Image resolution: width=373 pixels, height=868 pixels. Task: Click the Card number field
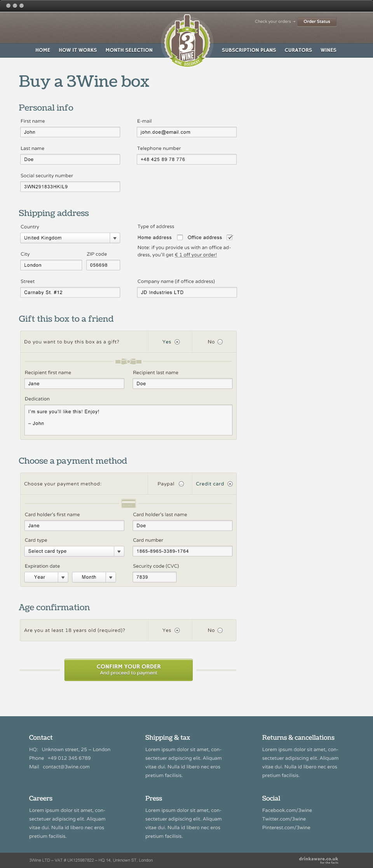pyautogui.click(x=183, y=551)
